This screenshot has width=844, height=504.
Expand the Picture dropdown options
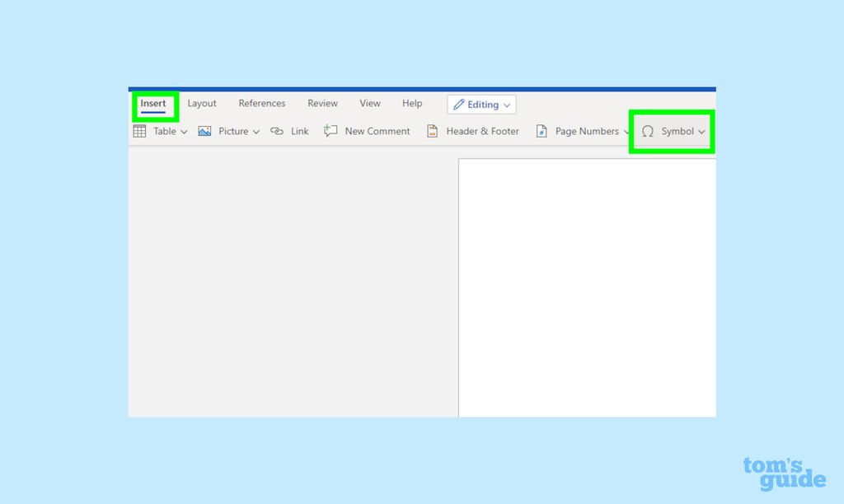click(x=256, y=131)
